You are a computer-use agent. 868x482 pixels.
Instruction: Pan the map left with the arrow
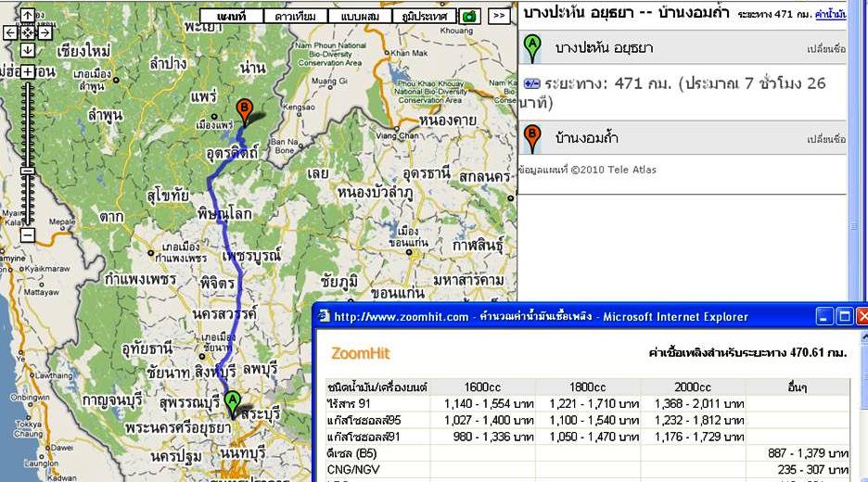point(10,32)
